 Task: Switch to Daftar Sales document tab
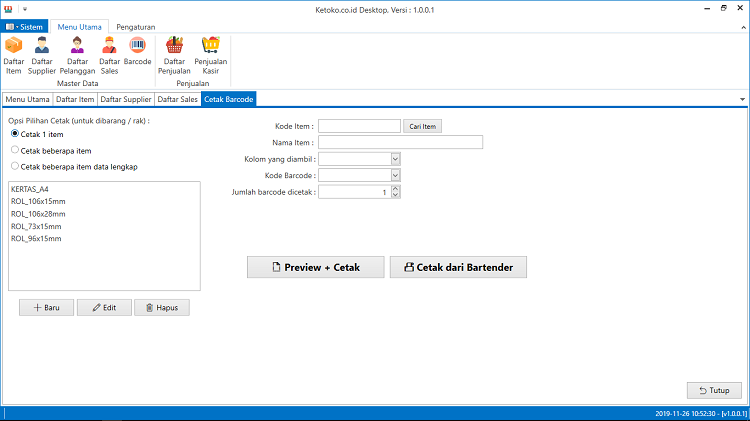(177, 99)
